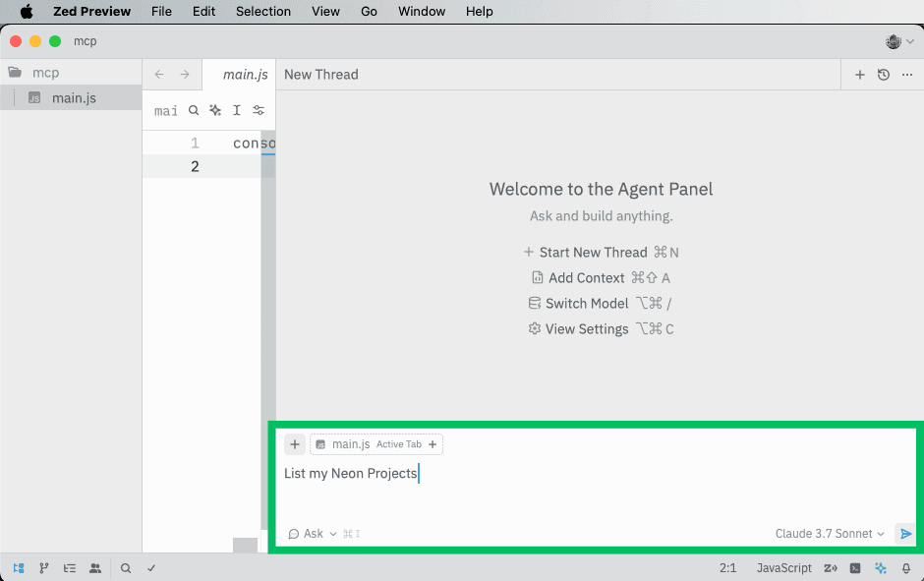Screen dimensions: 924x581
Task: Open the Claude 3.7 Sonnet model dropdown
Action: coord(829,534)
